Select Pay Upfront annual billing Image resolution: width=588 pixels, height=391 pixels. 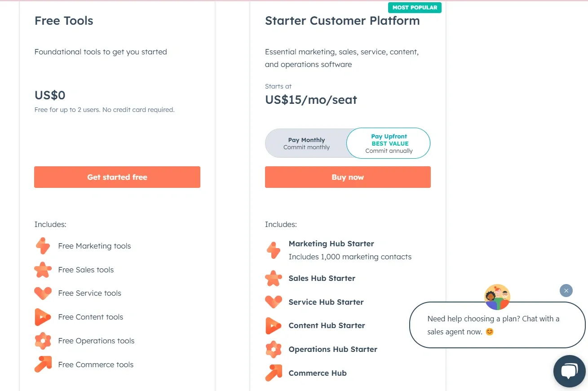pyautogui.click(x=388, y=143)
